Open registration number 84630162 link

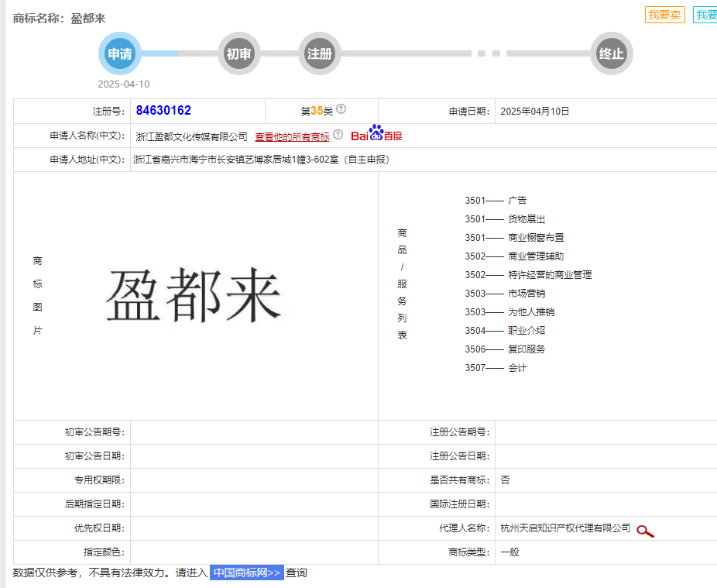(163, 110)
